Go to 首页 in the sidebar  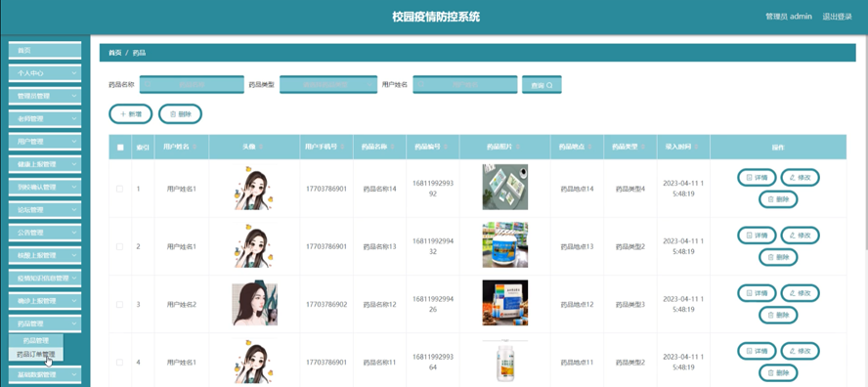45,51
